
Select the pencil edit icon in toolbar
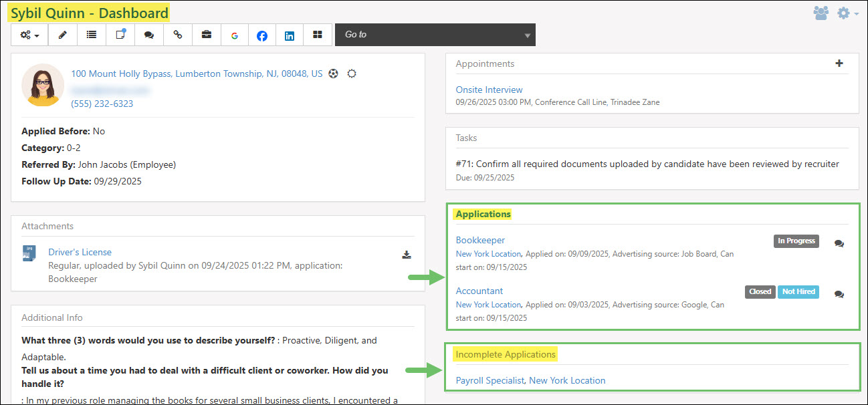point(62,35)
